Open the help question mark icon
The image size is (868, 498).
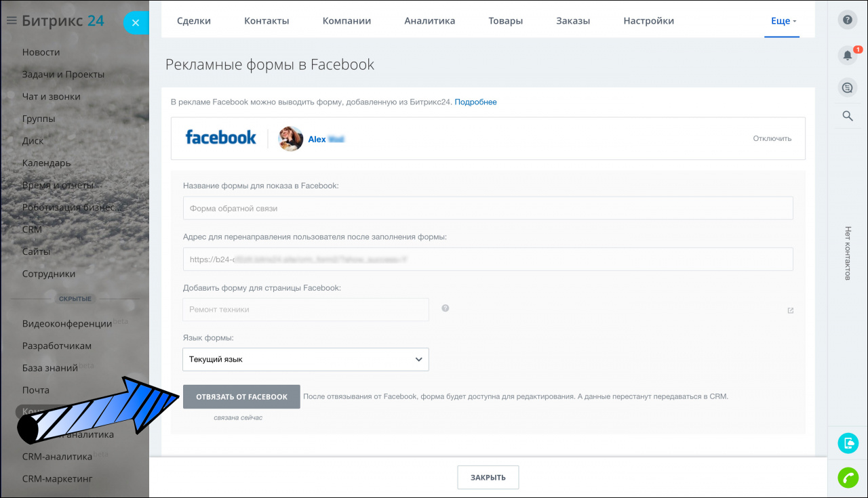tap(848, 20)
